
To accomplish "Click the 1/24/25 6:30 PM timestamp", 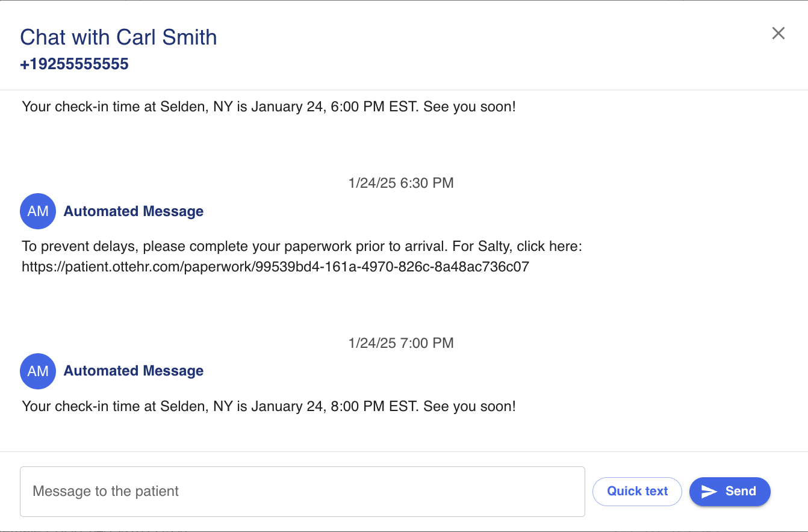I will pos(401,183).
